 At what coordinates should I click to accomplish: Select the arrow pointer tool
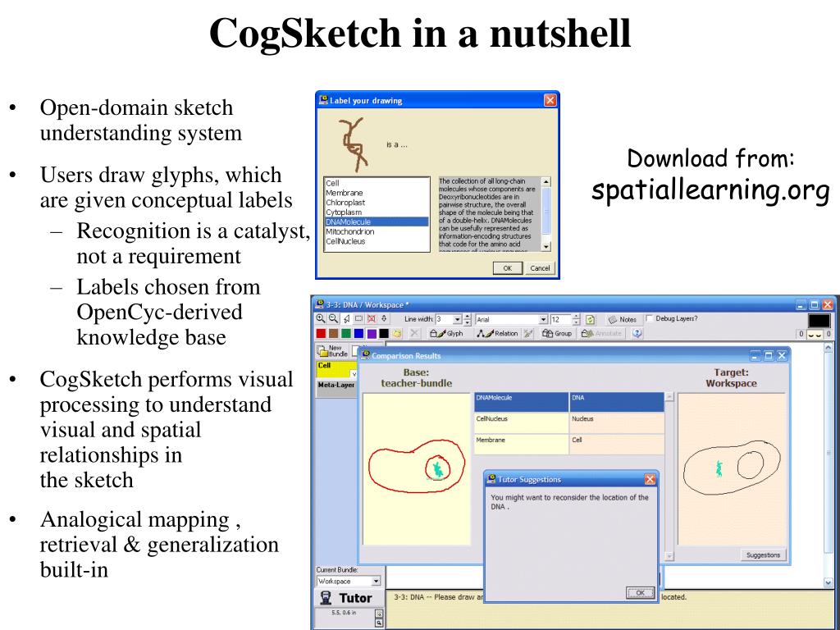347,319
